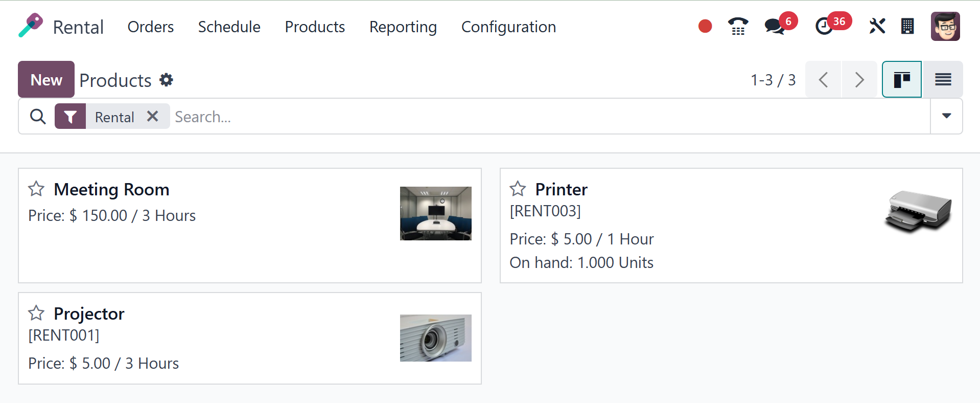This screenshot has width=980, height=403.
Task: Click the Printer product thumbnail
Action: pos(918,212)
